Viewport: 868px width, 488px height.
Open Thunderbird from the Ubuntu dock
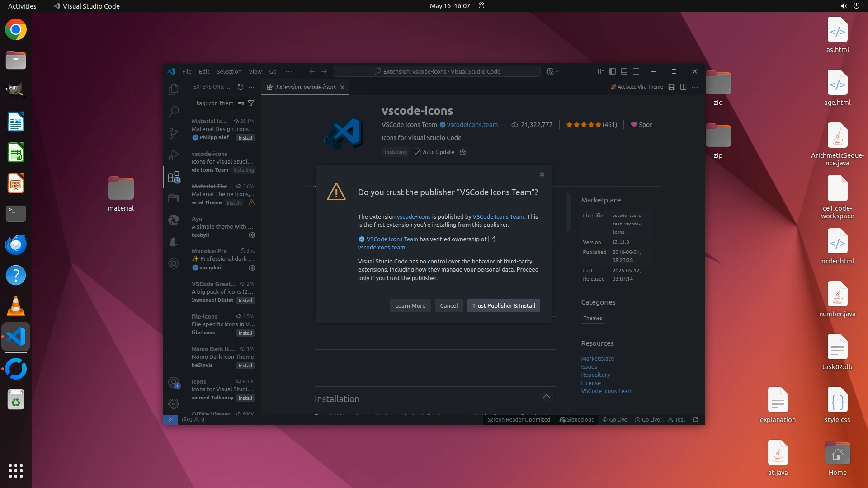pyautogui.click(x=16, y=244)
